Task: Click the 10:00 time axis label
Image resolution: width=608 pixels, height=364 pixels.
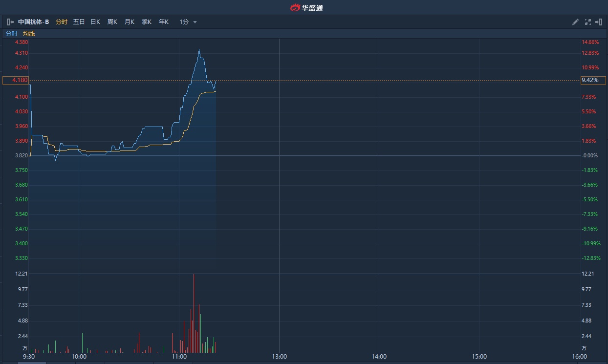Action: 79,357
